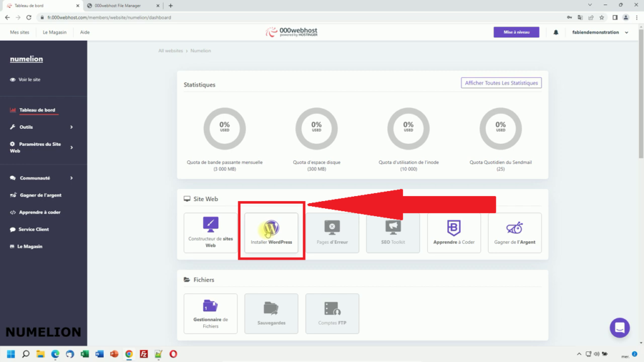Click the browser address bar URL
This screenshot has height=362, width=644.
(x=109, y=17)
